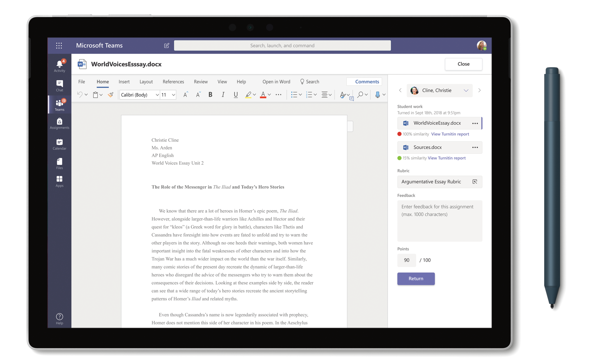This screenshot has height=364, width=589.
Task: Click the Format Painter brush icon
Action: 110,95
